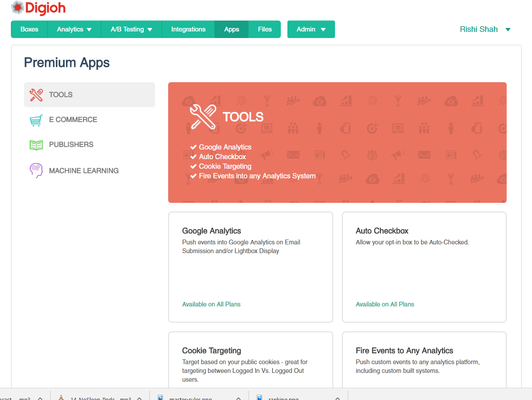Go to the Boxes tab
This screenshot has height=400, width=532.
pyautogui.click(x=29, y=29)
